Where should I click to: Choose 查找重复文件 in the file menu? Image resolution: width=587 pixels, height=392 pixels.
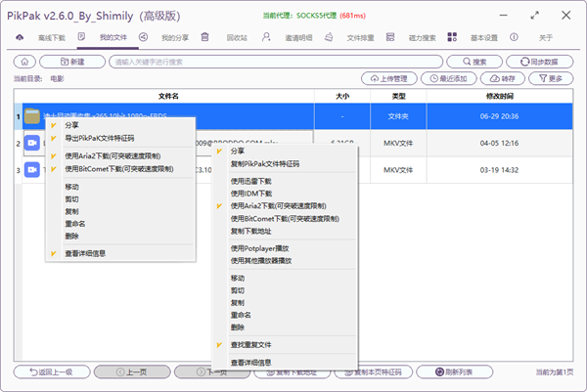[x=285, y=345]
